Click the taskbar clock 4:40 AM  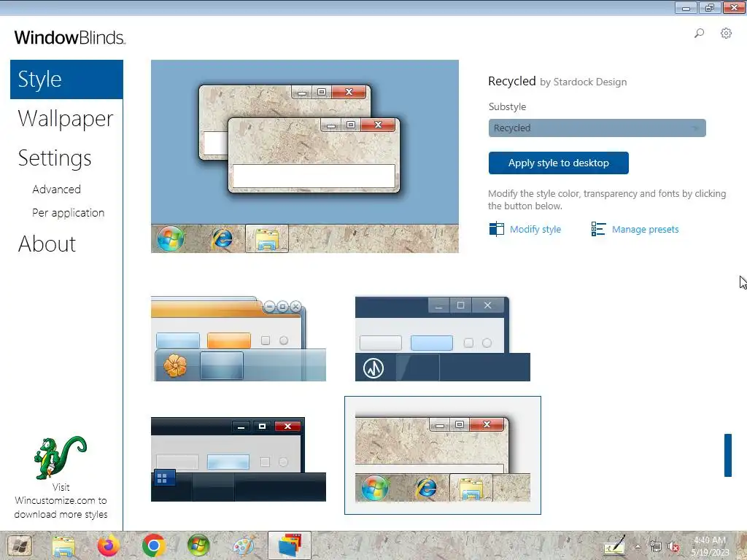point(710,540)
